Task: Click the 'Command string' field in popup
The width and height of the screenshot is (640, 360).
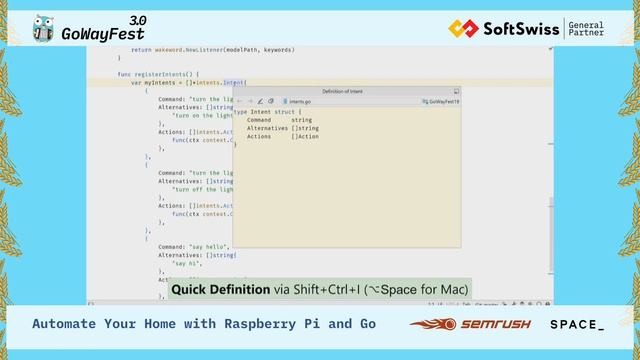Action: (x=279, y=120)
